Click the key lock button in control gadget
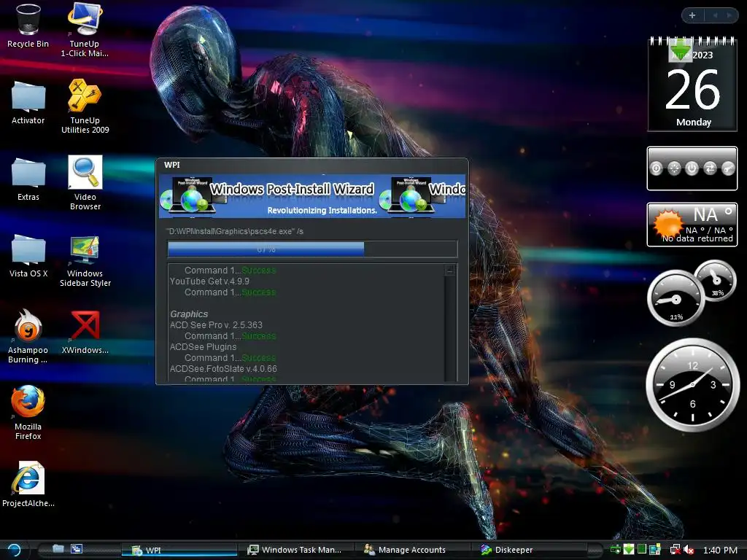 tap(728, 168)
